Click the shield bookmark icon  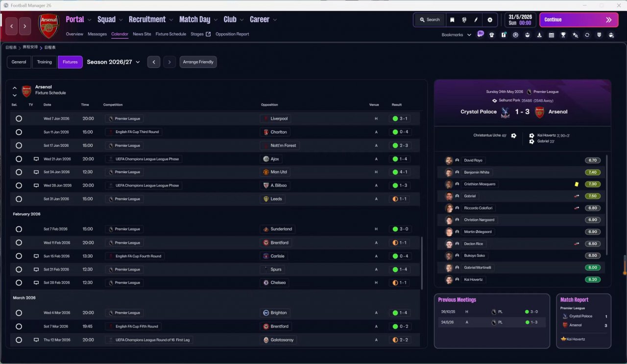click(x=599, y=35)
